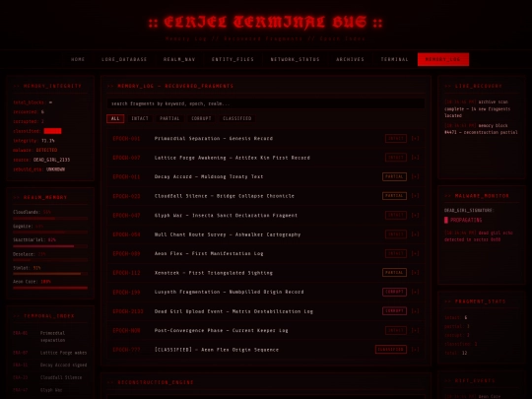Screen dimensions: 532x399
Task: Go to REALM_NAV page
Action: pos(179,59)
